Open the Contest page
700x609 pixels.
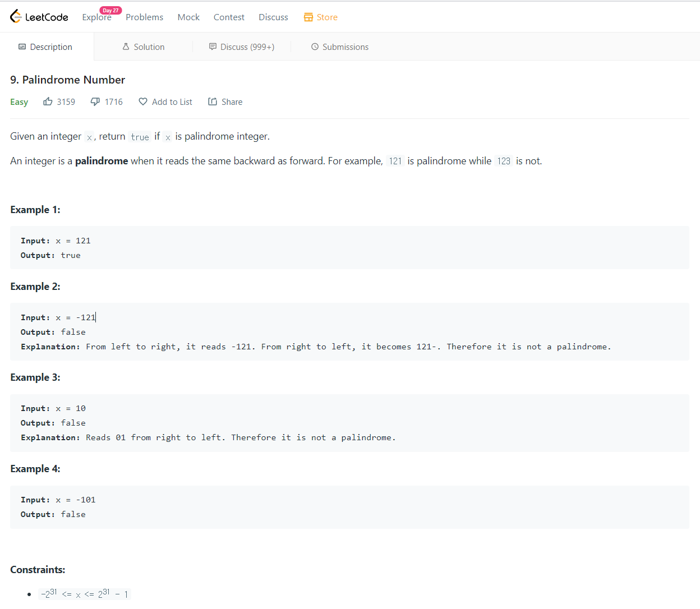229,17
